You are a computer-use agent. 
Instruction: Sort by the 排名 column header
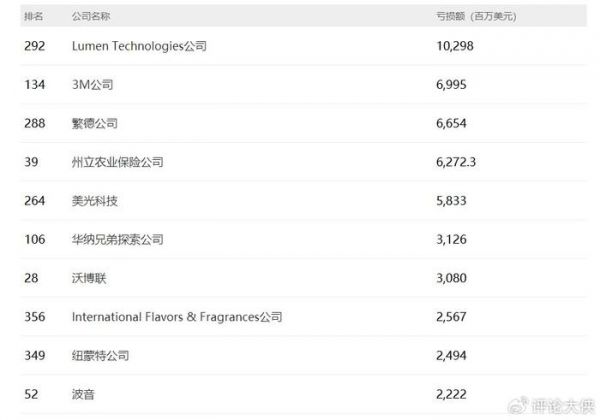pyautogui.click(x=33, y=16)
